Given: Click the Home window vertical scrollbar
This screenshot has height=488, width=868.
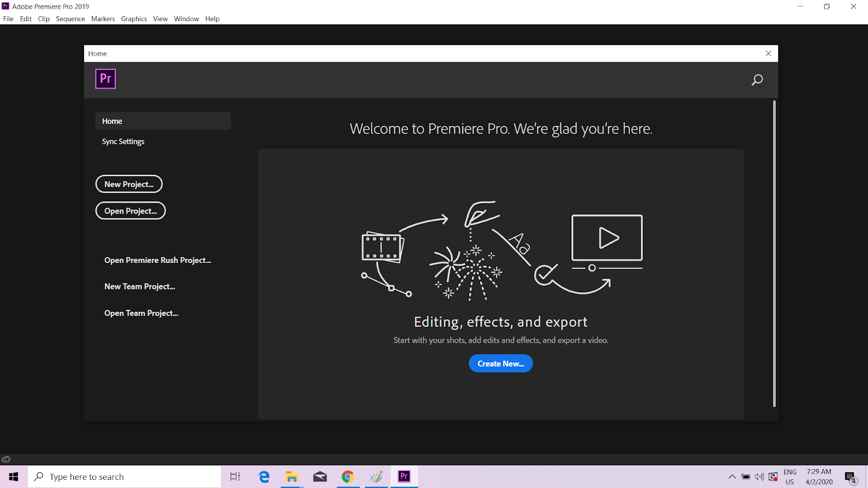Looking at the screenshot, I should pos(774,253).
